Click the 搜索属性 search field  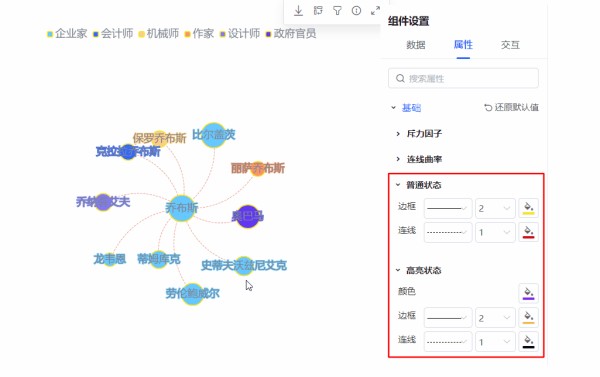[x=463, y=78]
